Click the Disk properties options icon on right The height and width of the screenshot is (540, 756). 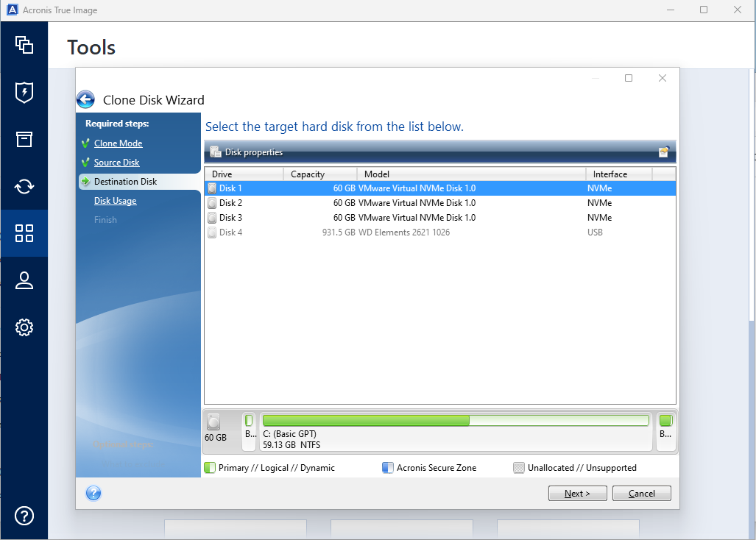663,152
